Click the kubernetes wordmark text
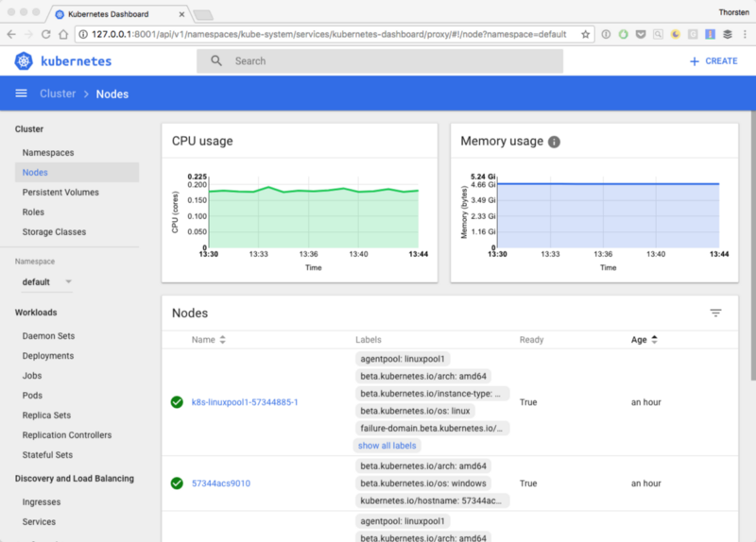756x542 pixels. [x=77, y=61]
